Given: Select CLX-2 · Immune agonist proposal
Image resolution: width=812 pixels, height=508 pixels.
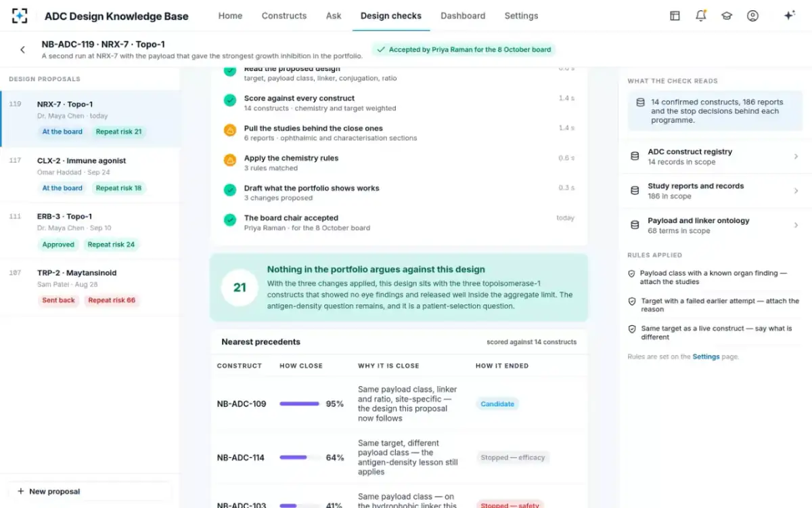Looking at the screenshot, I should pyautogui.click(x=90, y=175).
